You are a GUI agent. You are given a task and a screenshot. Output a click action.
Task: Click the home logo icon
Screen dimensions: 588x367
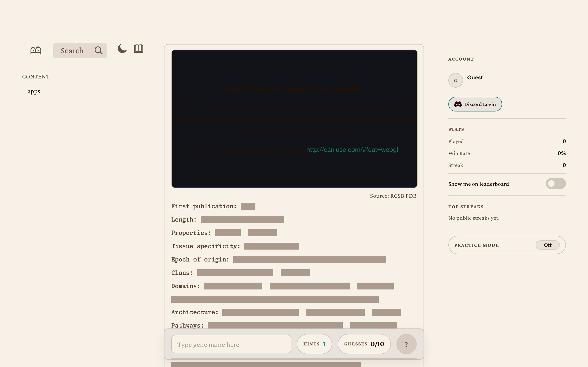pos(36,50)
